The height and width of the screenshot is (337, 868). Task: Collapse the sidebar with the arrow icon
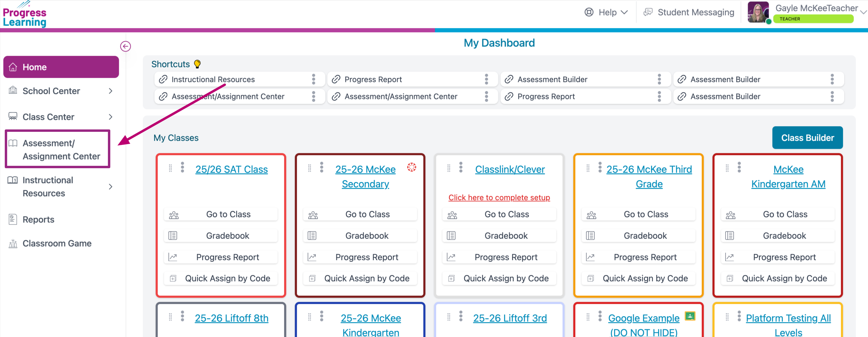click(125, 46)
